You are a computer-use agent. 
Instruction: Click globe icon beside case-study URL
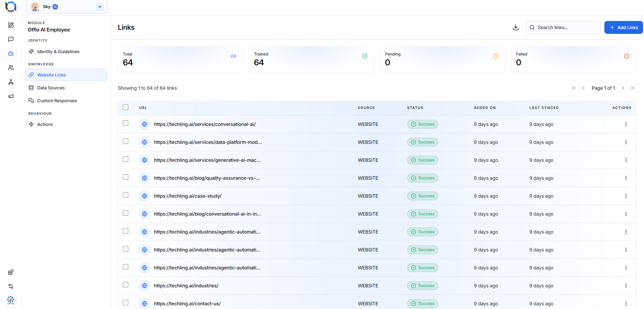(x=145, y=196)
